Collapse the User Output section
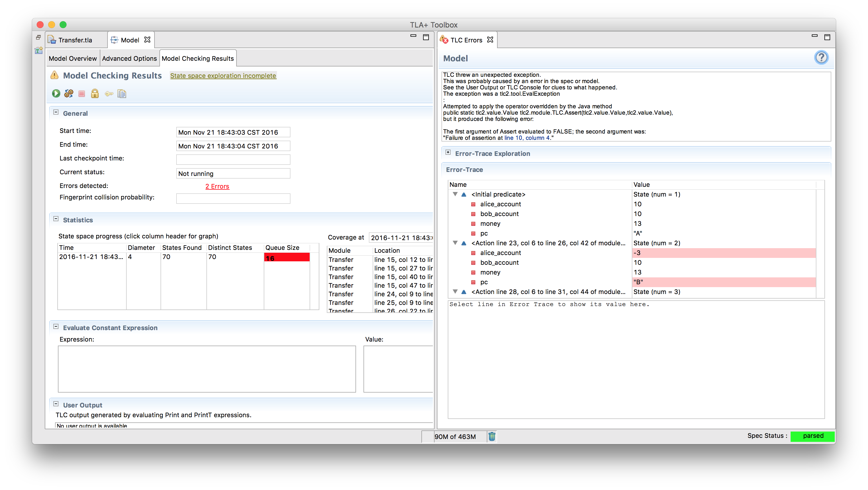The image size is (868, 490). click(x=56, y=404)
